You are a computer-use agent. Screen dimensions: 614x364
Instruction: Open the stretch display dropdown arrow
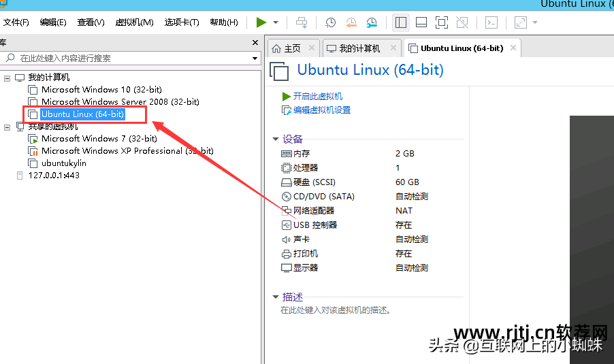click(x=535, y=22)
